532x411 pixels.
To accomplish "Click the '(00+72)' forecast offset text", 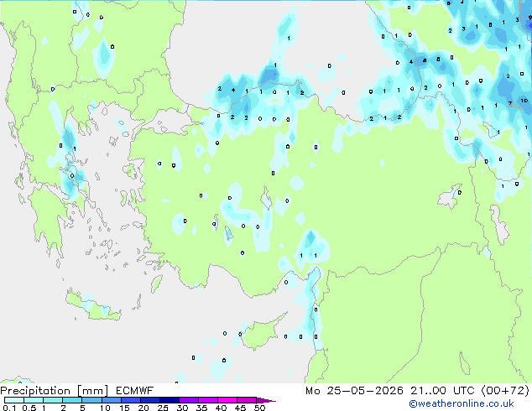I will tap(505, 391).
